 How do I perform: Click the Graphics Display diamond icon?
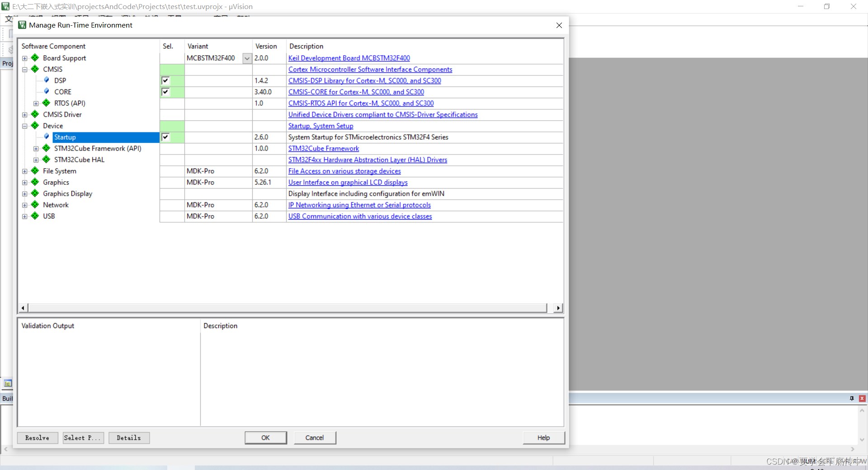[x=35, y=193]
